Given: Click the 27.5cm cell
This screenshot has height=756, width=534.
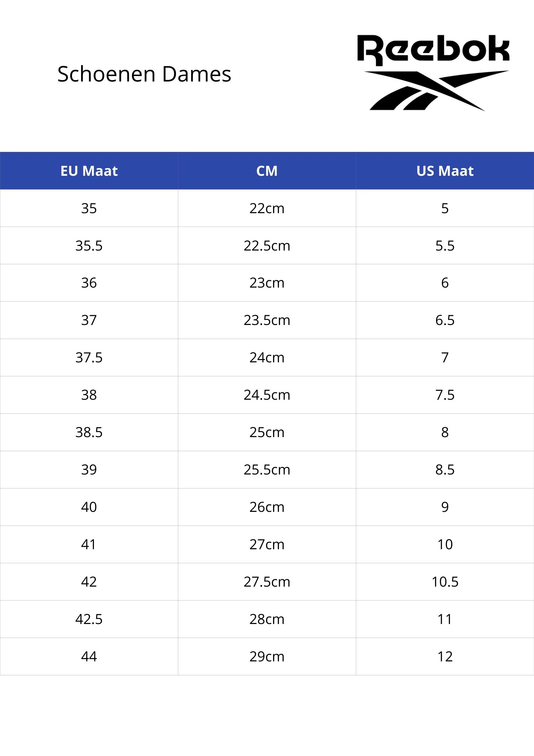Looking at the screenshot, I should (x=267, y=582).
